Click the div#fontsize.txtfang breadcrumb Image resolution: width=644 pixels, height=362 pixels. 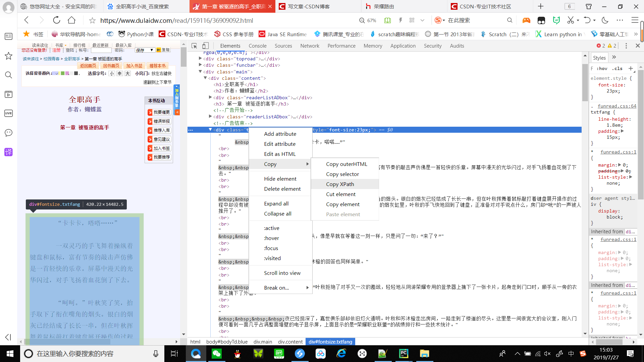tap(330, 342)
